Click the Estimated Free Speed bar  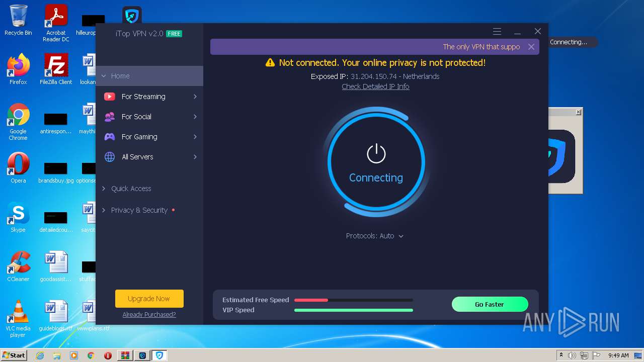point(354,300)
